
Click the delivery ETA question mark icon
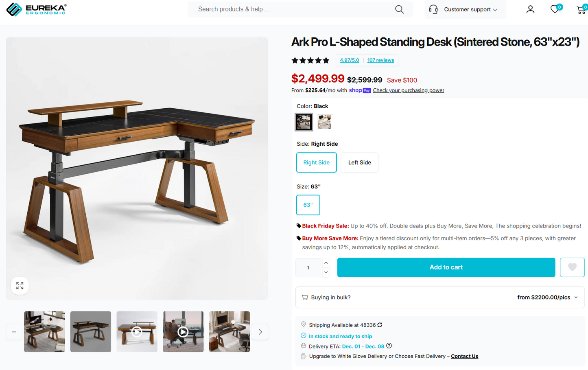[389, 345]
